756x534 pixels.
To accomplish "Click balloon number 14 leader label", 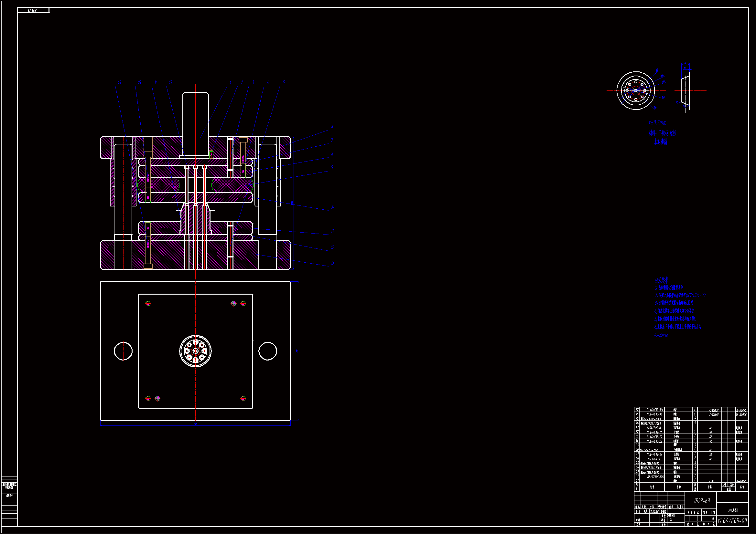I will (120, 82).
